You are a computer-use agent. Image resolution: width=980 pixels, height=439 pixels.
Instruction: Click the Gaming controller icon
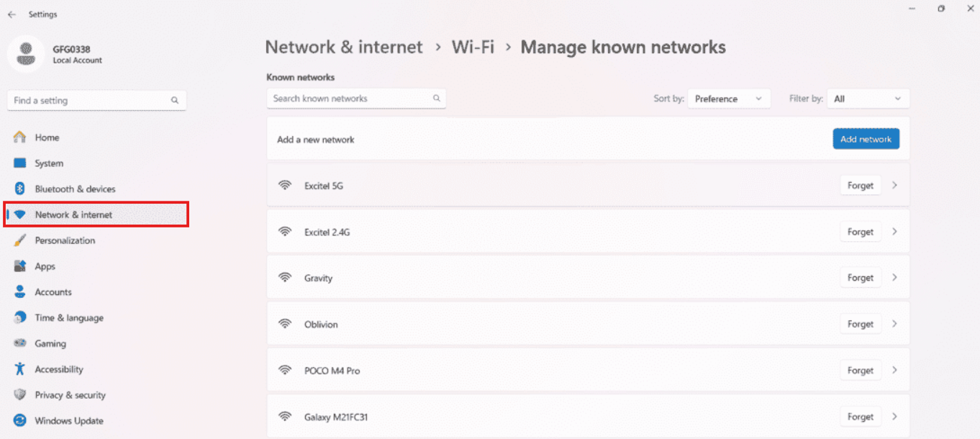tap(20, 343)
